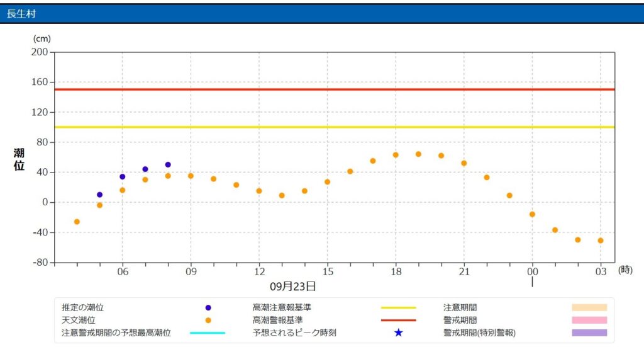
Task: Click the orange tide point at 18 o'clock
Action: click(396, 155)
